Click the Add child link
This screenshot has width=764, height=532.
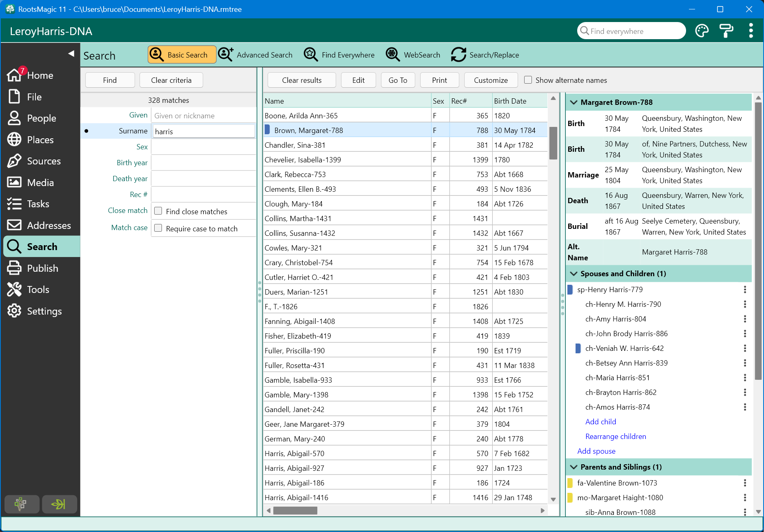600,422
